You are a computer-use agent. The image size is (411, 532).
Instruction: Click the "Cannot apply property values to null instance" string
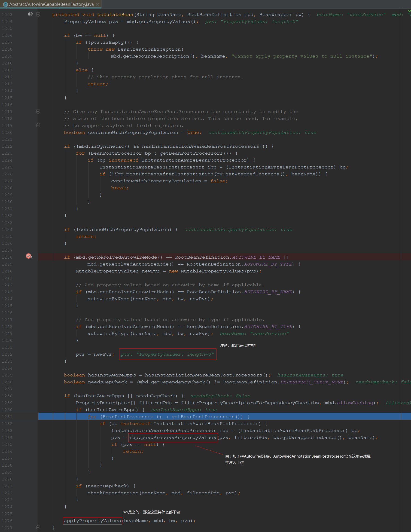(302, 56)
